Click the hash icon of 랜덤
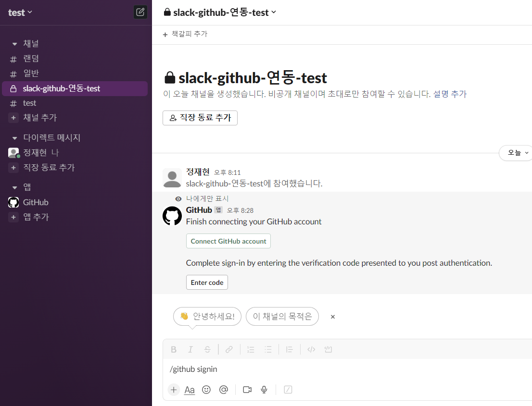The height and width of the screenshot is (406, 532). [x=13, y=59]
